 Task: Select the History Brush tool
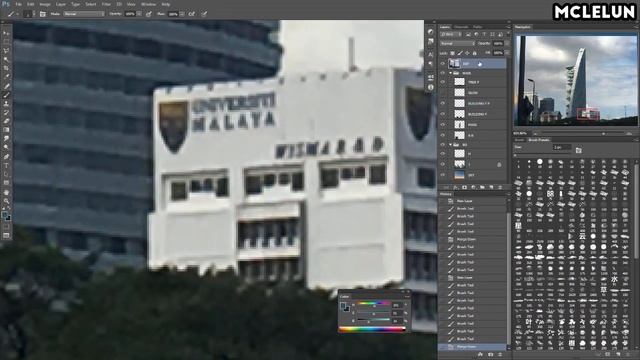6,112
